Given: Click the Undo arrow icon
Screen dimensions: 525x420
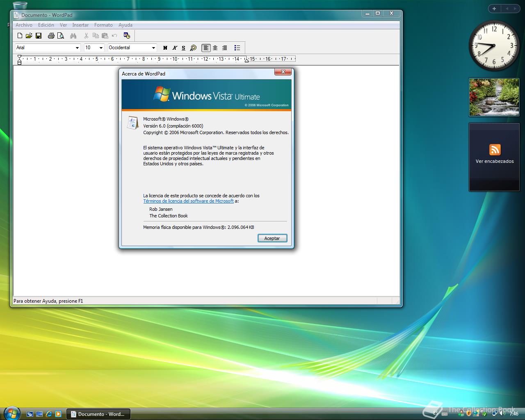Looking at the screenshot, I should tap(114, 36).
